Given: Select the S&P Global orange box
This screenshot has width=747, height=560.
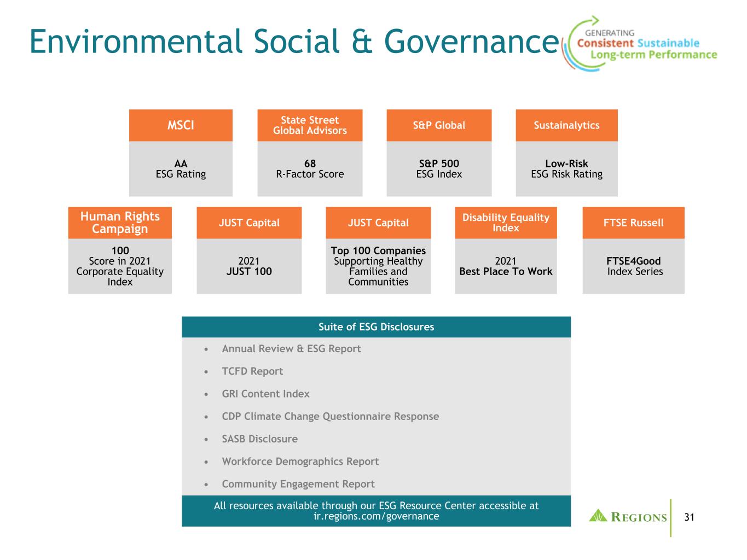Looking at the screenshot, I should (x=439, y=125).
